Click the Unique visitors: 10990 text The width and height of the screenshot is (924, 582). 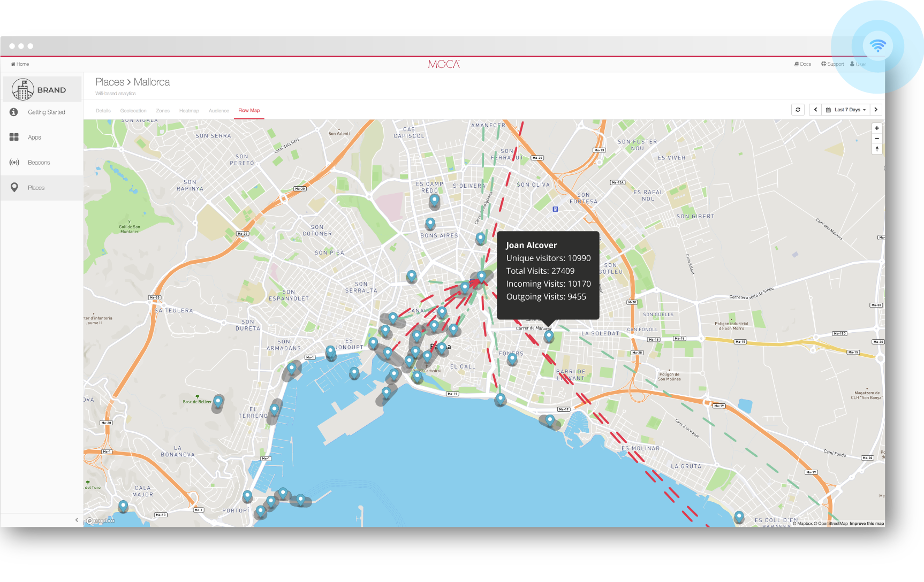click(x=548, y=258)
